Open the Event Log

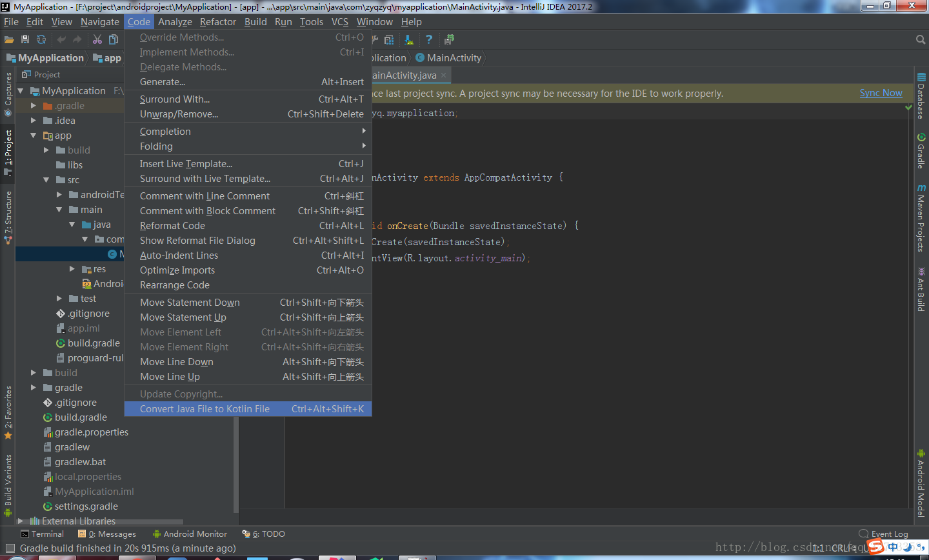(x=884, y=534)
